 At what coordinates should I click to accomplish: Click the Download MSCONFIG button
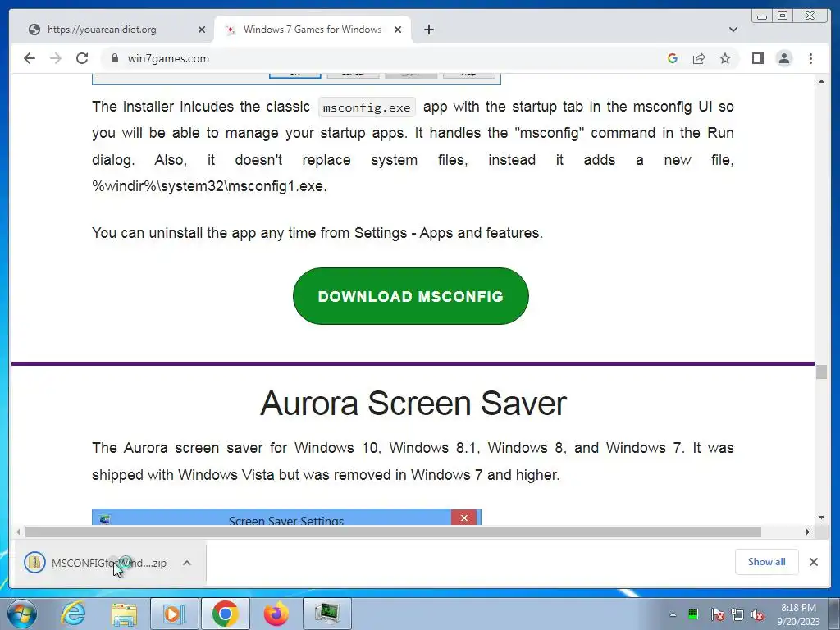411,295
